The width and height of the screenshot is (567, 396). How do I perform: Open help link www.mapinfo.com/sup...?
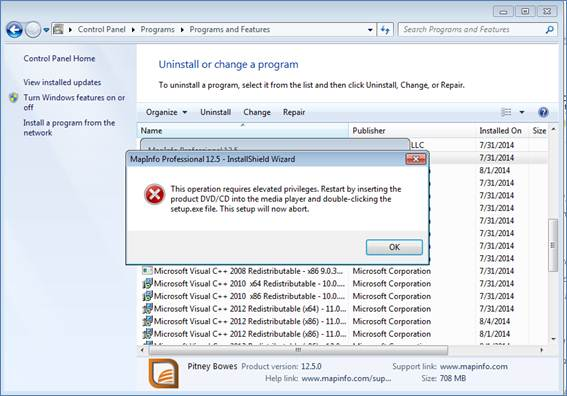[346, 379]
